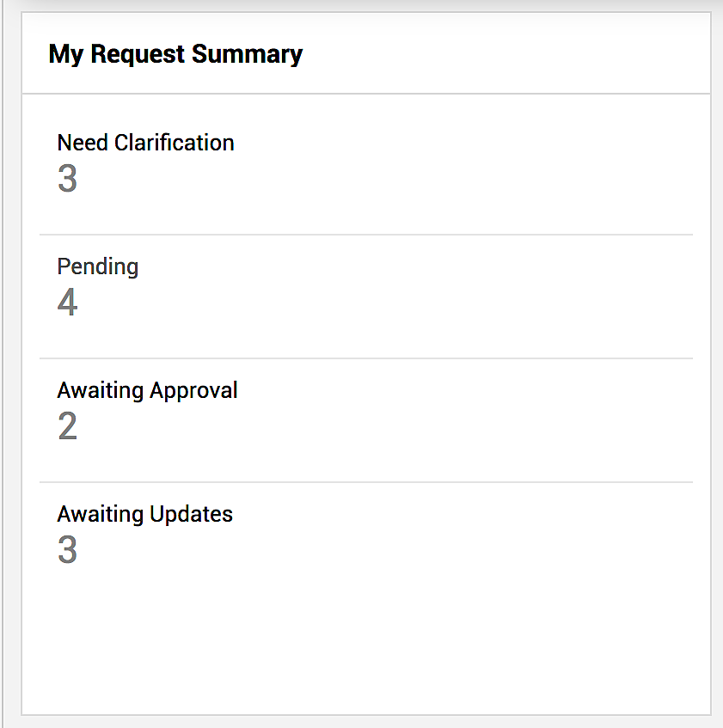Click the number 4 under Pending
This screenshot has width=723, height=728.
tap(67, 303)
